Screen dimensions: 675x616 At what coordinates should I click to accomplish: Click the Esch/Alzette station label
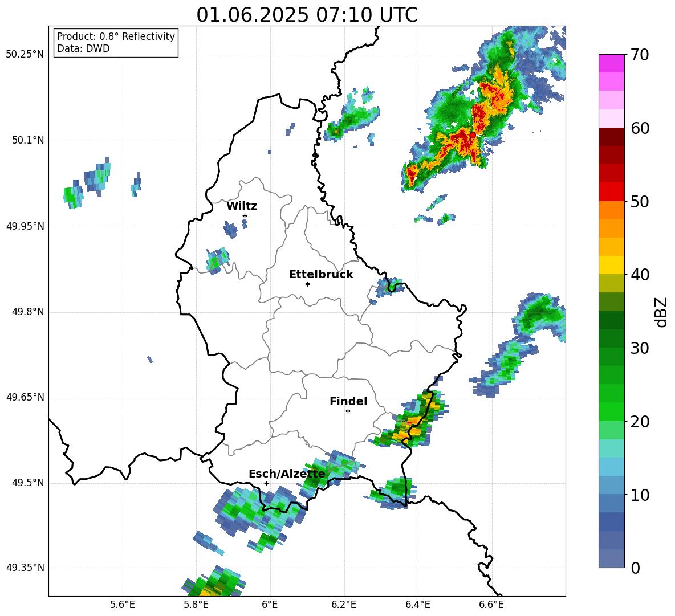point(287,474)
